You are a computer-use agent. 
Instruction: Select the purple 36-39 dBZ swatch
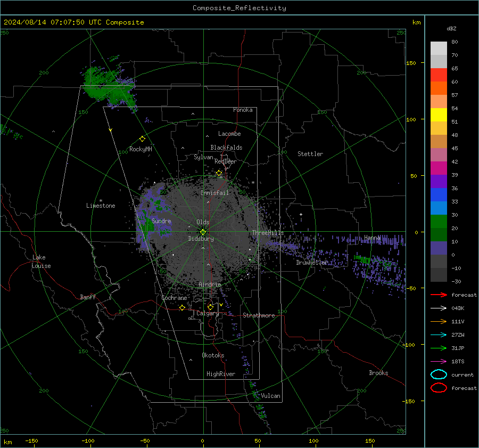click(x=439, y=182)
